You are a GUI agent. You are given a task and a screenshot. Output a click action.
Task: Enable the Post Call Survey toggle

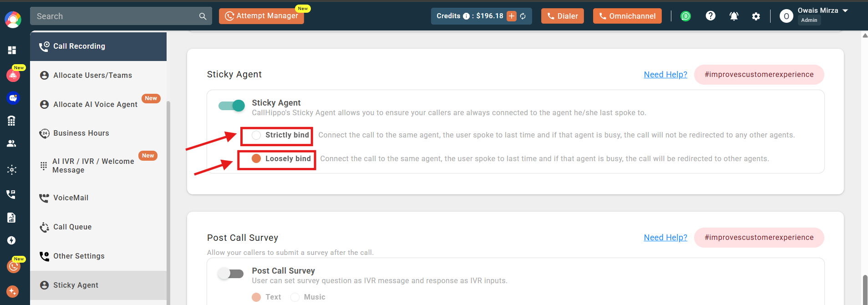click(x=230, y=273)
